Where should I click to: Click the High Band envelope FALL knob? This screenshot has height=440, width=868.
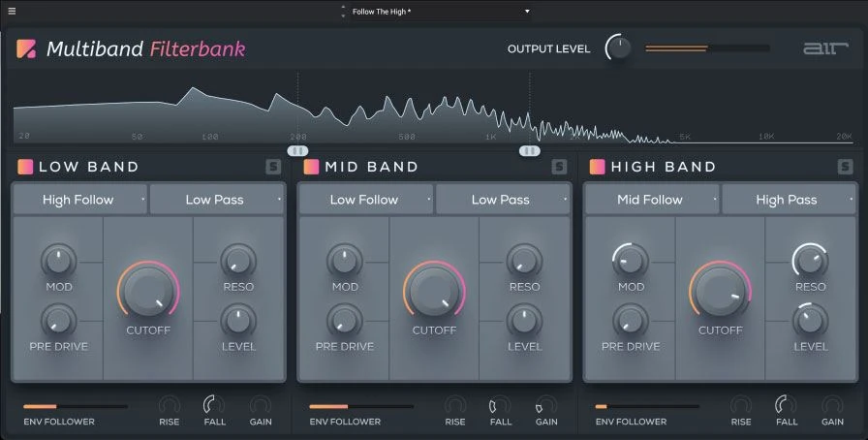click(786, 404)
